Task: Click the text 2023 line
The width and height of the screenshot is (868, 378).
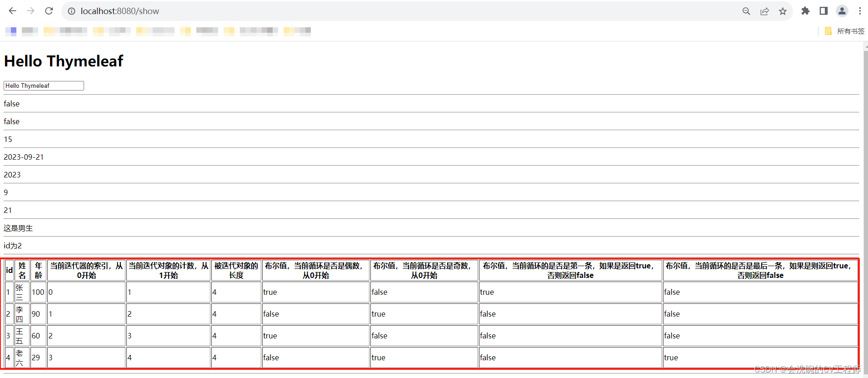Action: 12,175
